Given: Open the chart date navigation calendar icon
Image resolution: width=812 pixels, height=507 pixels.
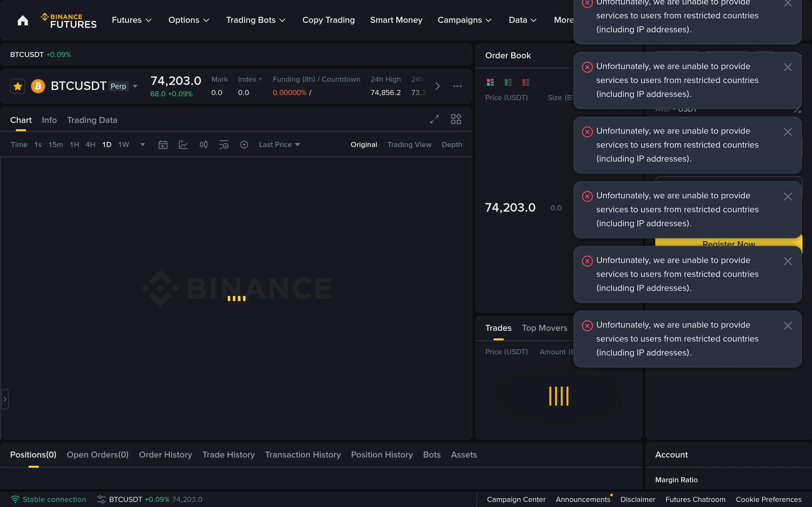Looking at the screenshot, I should point(163,144).
